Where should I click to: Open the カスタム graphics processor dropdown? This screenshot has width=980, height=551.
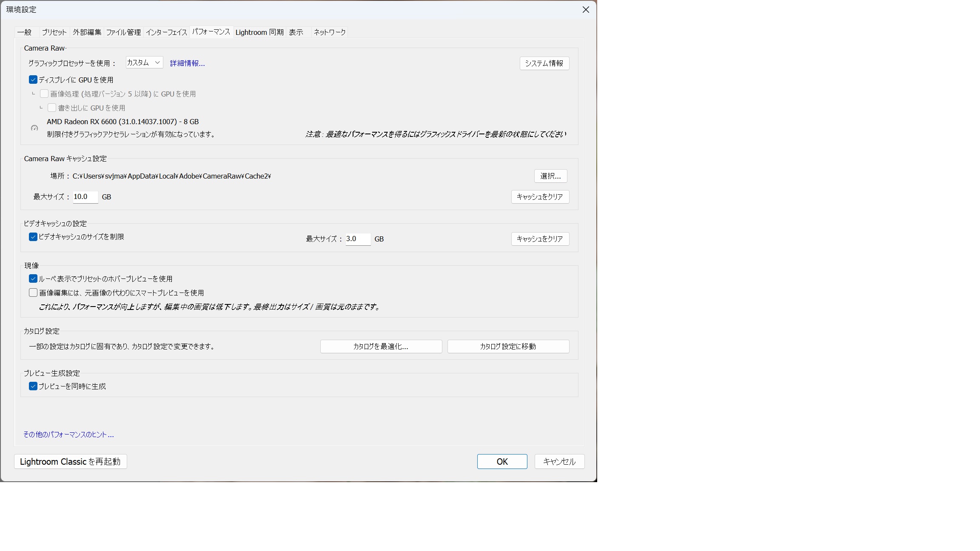[x=144, y=63]
